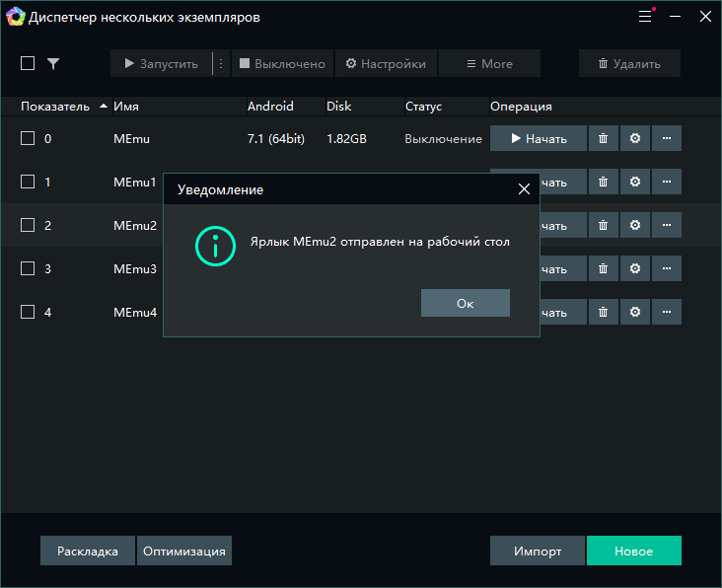Open three-dot menu for MEmu1 row
This screenshot has width=722, height=588.
pyautogui.click(x=667, y=183)
